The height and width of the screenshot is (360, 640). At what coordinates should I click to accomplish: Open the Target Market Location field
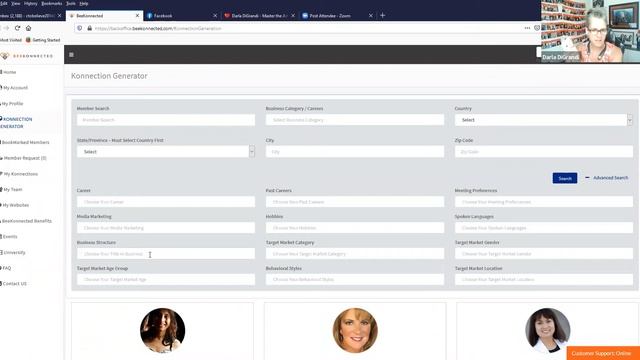[x=544, y=280]
